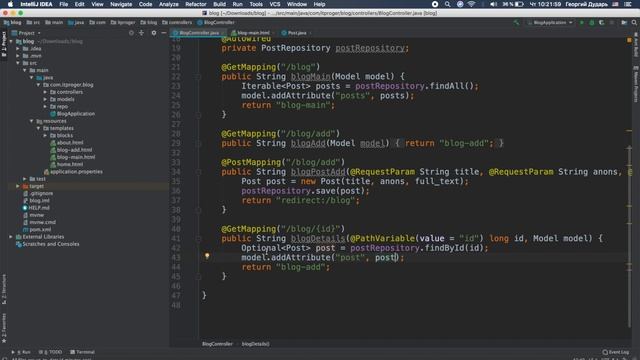
Task: Run BlogApplication with the green play icon
Action: (x=582, y=22)
